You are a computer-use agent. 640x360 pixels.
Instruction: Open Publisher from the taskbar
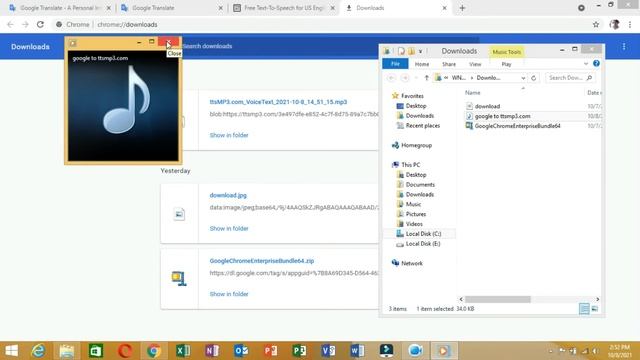[299, 351]
